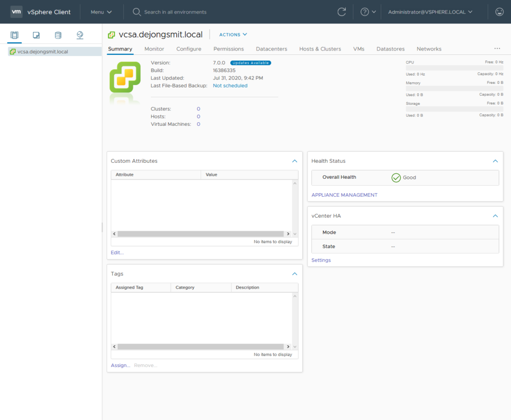The width and height of the screenshot is (511, 420).
Task: Click Assign... under Tags
Action: [x=120, y=366]
